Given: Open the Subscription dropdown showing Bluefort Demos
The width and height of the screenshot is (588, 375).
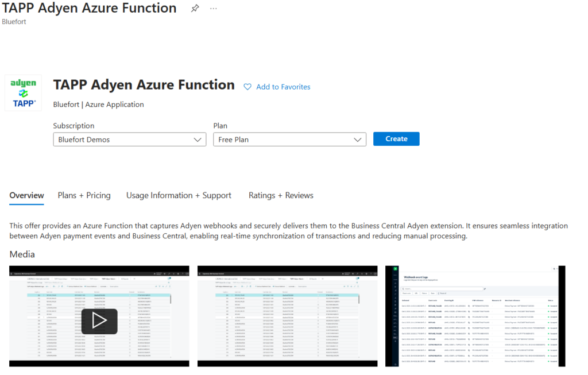Looking at the screenshot, I should click(x=129, y=140).
